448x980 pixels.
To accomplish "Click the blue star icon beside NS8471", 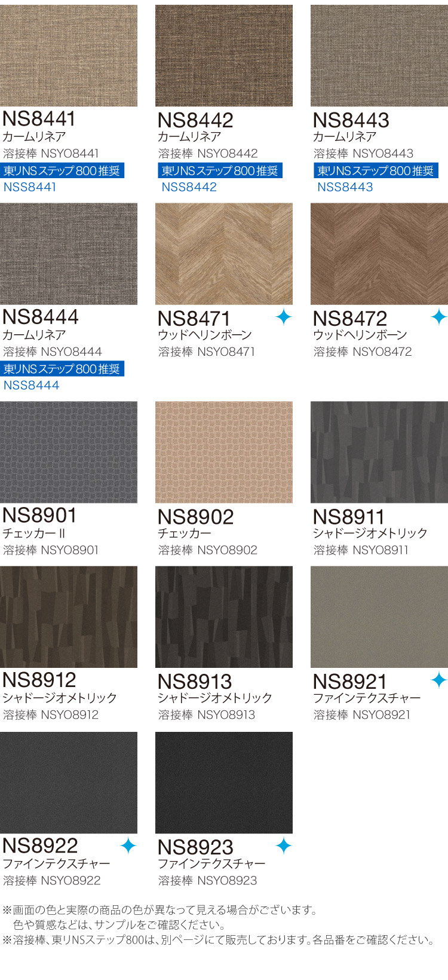I will click(284, 317).
